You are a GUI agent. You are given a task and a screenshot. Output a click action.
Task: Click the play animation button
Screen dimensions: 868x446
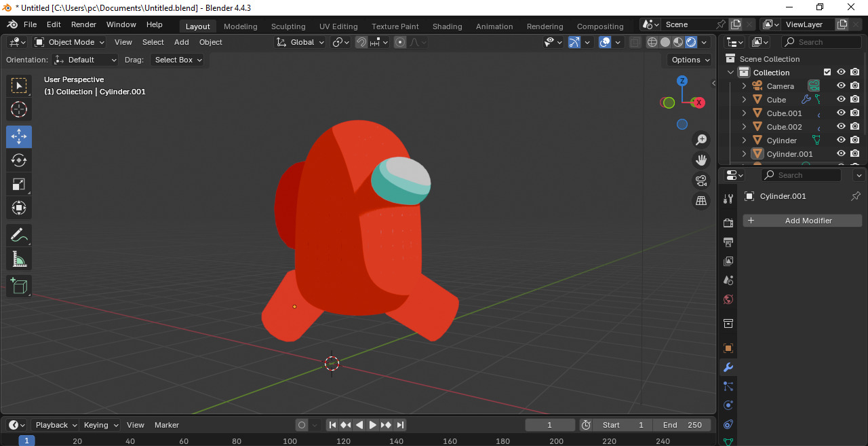[372, 425]
